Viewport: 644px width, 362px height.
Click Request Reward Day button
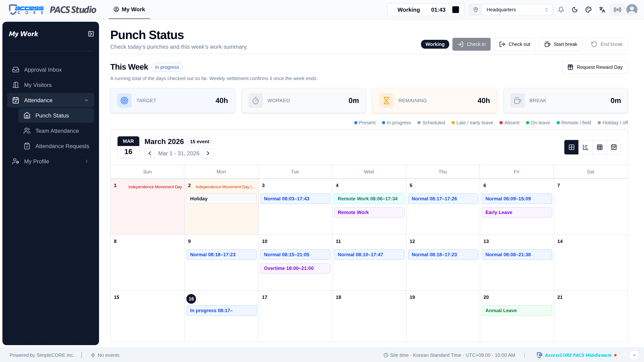[x=595, y=67]
